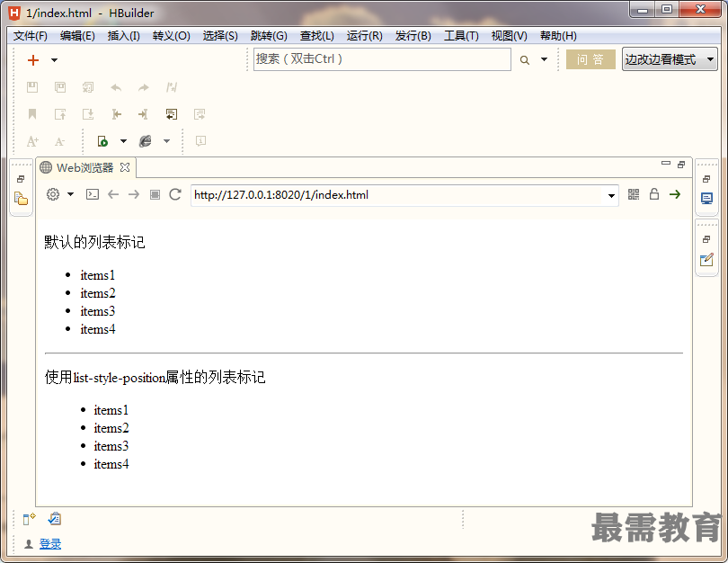This screenshot has height=563, width=728.
Task: Click the browser refresh icon
Action: 175,194
